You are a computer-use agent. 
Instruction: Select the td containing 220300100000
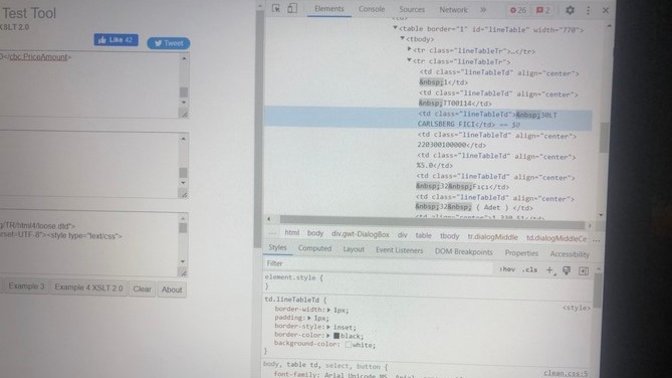(497, 140)
